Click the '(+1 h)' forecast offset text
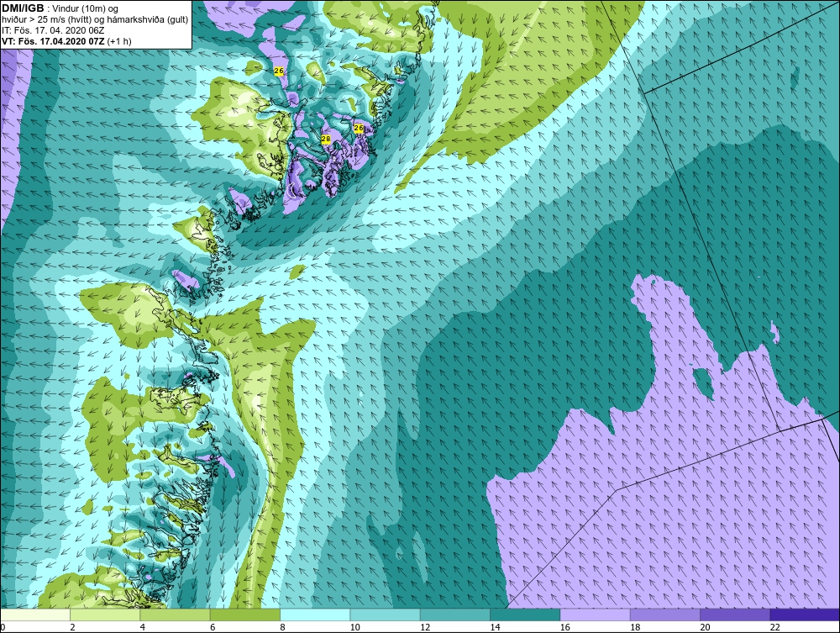This screenshot has height=633, width=840. [119, 41]
